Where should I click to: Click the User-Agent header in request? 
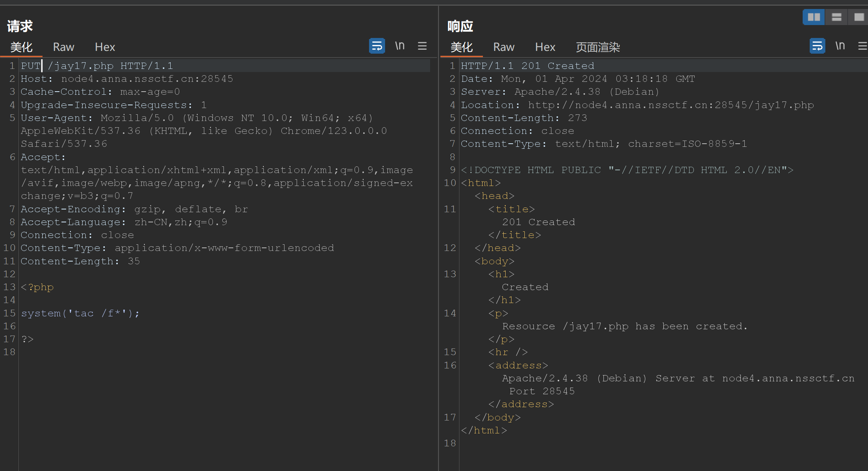click(x=204, y=131)
